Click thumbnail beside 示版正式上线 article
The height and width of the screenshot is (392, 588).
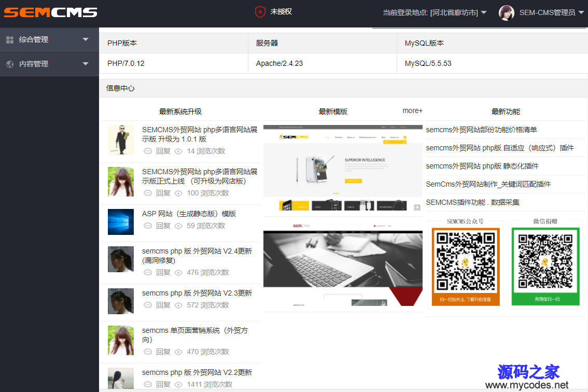[x=121, y=182]
